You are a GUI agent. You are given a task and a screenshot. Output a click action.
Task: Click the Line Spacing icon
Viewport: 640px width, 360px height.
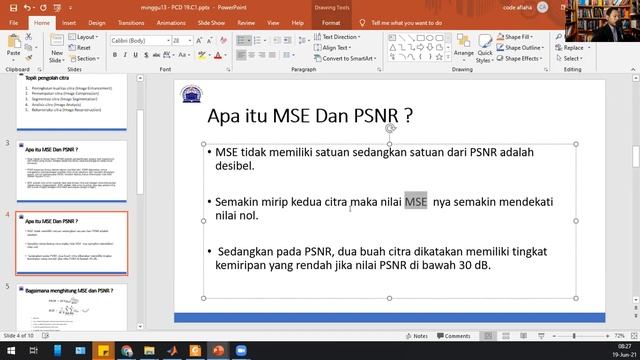[303, 40]
